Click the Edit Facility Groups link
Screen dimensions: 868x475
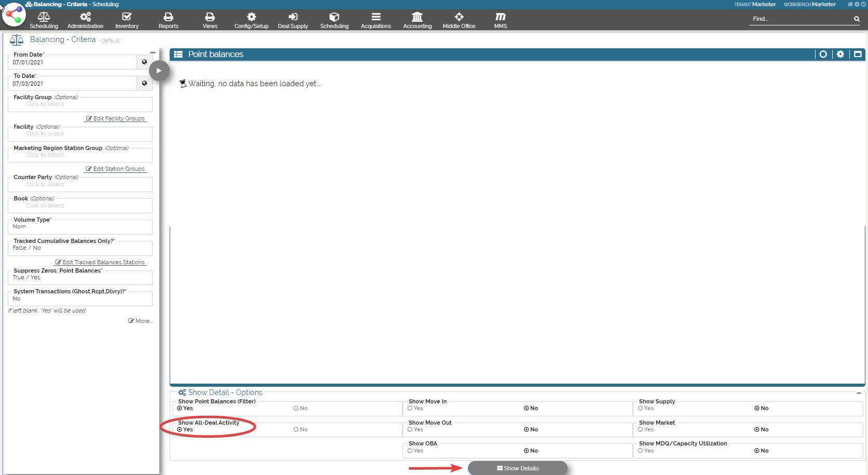116,118
